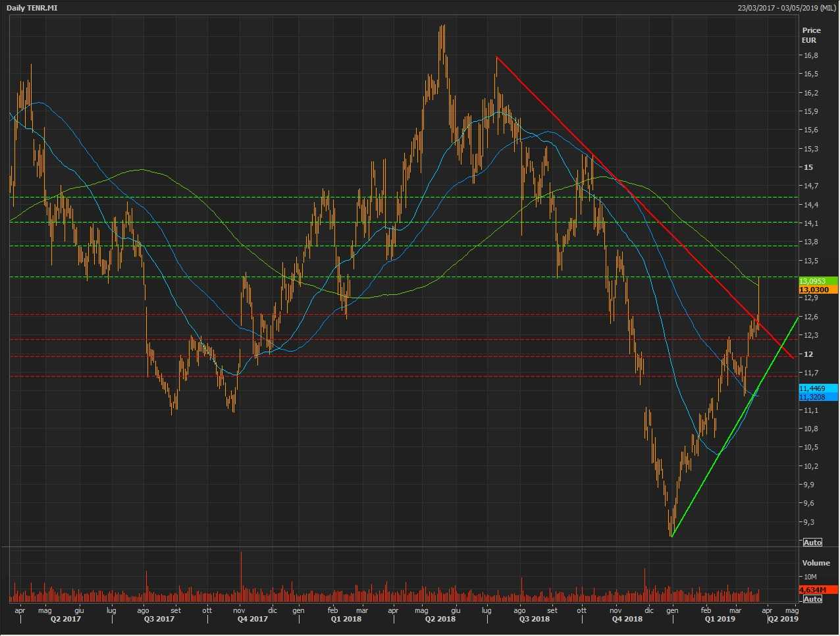Select the orange 13,0300 last price tag
The image size is (840, 636).
click(818, 290)
